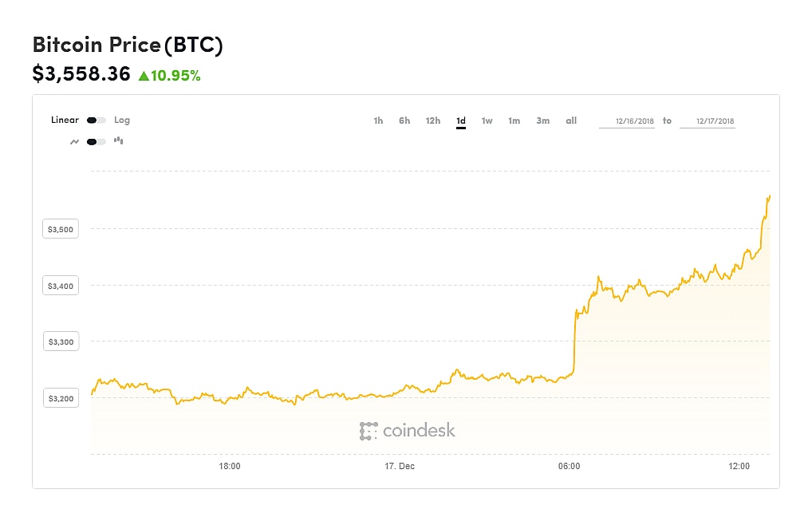Click the green up-arrow price change indicator
812x521 pixels.
click(x=144, y=76)
